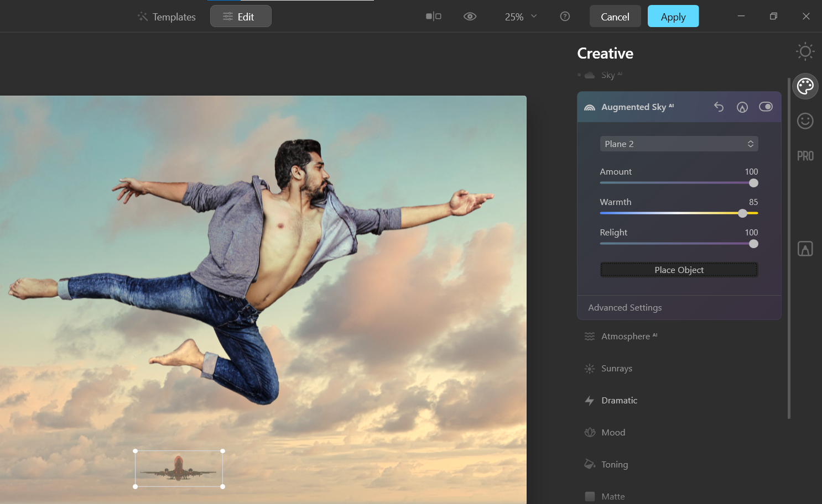Adjust the Relight slider handle
This screenshot has width=822, height=504.
click(753, 244)
